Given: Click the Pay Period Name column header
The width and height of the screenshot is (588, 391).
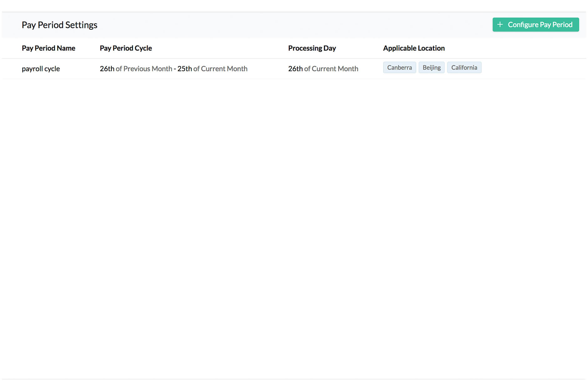Looking at the screenshot, I should [x=48, y=48].
